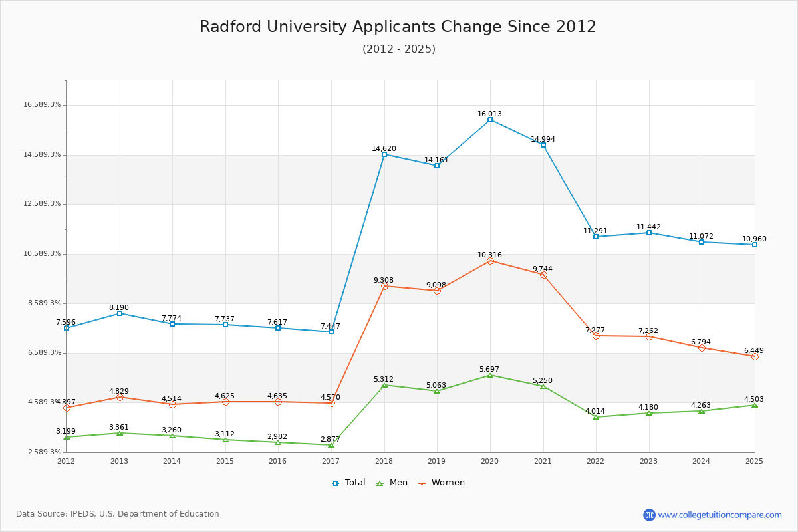The image size is (798, 532).
Task: Click the Men triangle marker labeled 2,877
Action: pyautogui.click(x=331, y=445)
